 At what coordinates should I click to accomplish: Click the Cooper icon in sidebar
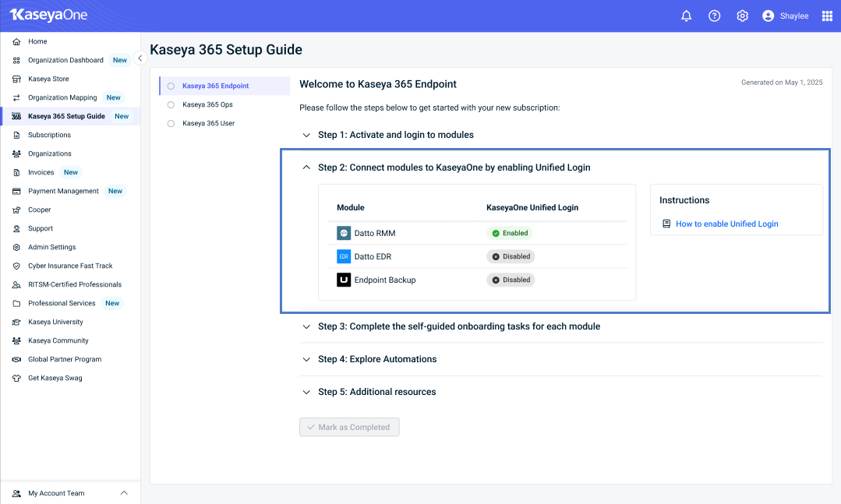pyautogui.click(x=16, y=210)
